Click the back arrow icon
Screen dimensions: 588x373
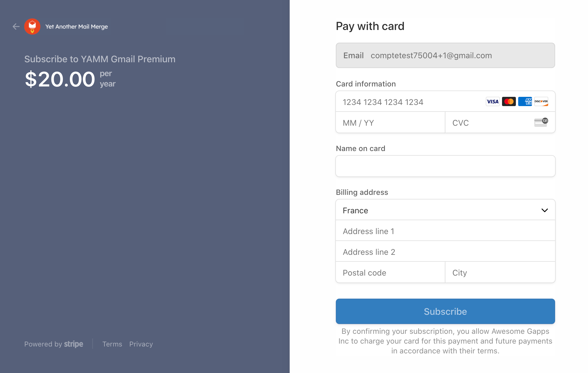[16, 27]
